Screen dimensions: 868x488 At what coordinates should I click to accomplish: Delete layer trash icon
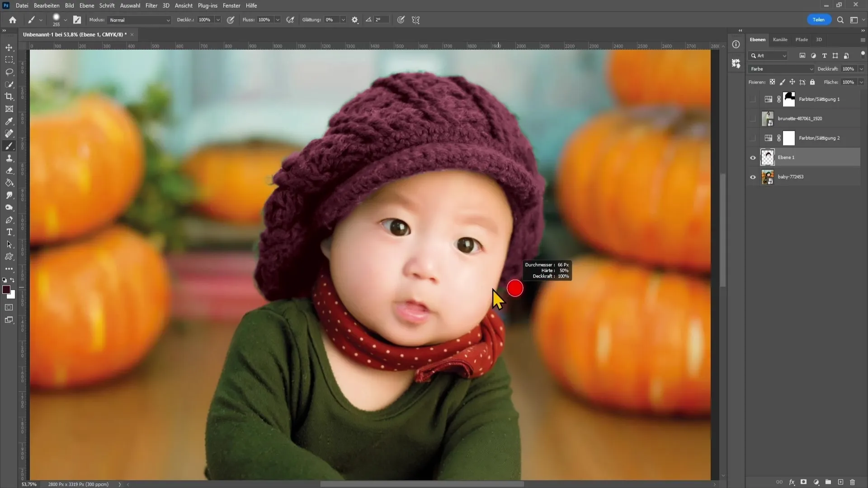(x=853, y=482)
